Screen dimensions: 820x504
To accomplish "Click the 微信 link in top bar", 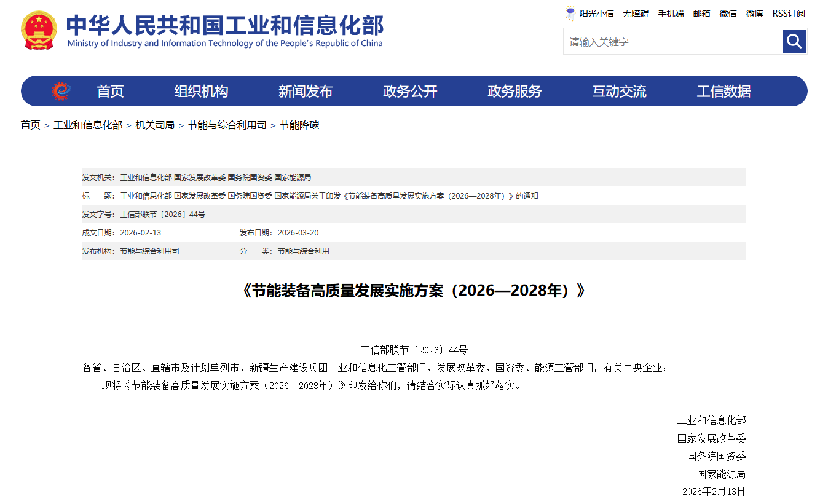I will click(x=728, y=14).
